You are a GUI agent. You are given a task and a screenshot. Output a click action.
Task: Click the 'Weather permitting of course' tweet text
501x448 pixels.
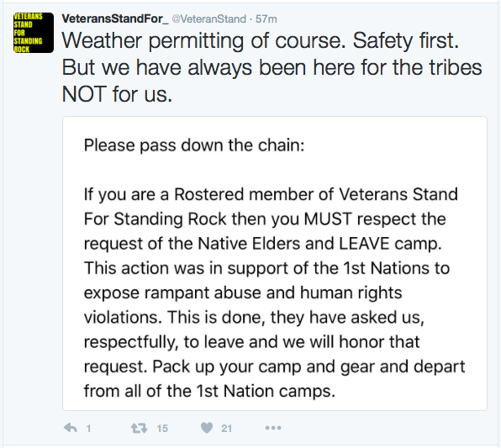point(204,41)
